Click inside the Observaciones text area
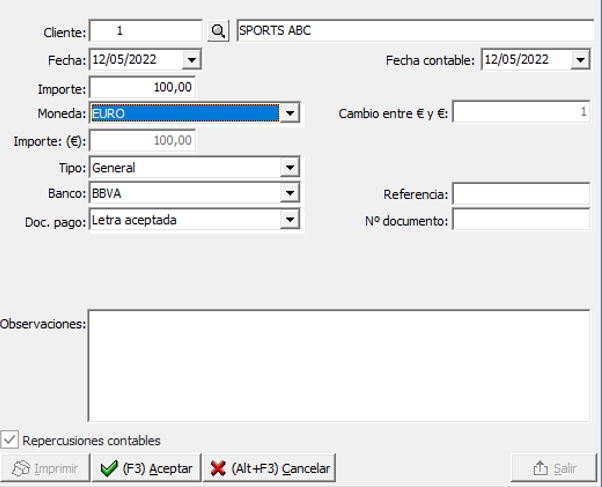This screenshot has width=602, height=487. pyautogui.click(x=340, y=365)
